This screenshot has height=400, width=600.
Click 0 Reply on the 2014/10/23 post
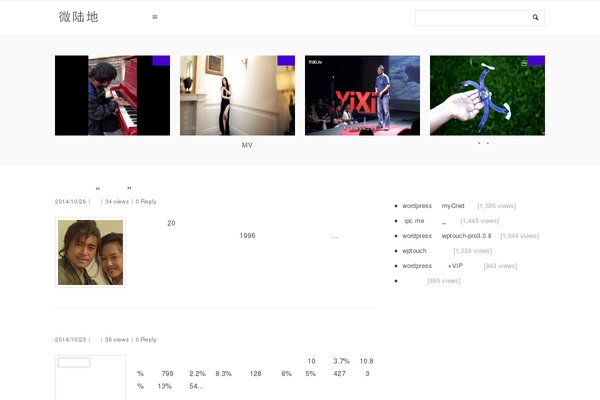(x=146, y=340)
